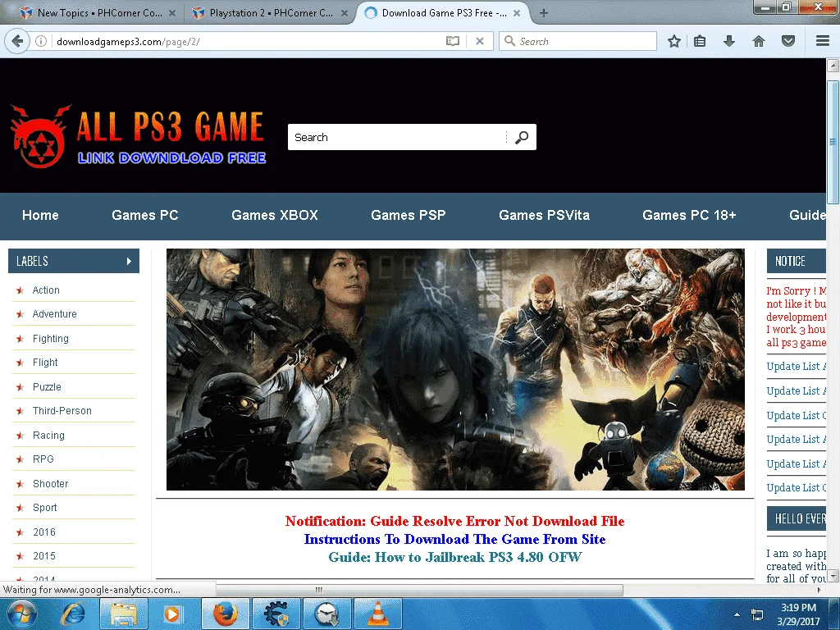The image size is (840, 630).
Task: Close the New Topics PHCorner tab
Action: pyautogui.click(x=172, y=13)
